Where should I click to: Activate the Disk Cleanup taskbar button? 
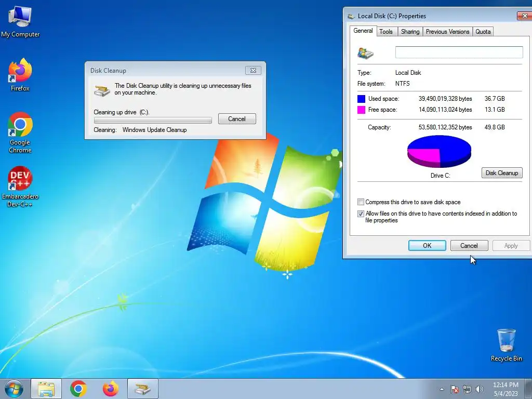tap(143, 389)
